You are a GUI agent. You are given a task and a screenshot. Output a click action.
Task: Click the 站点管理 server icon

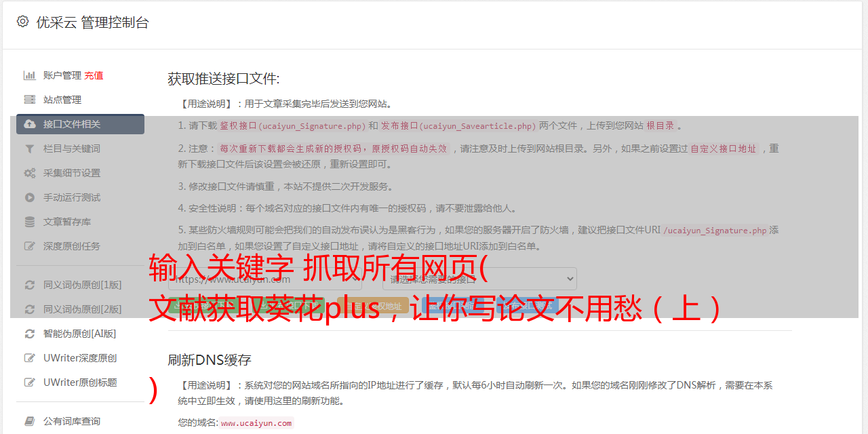[x=30, y=100]
